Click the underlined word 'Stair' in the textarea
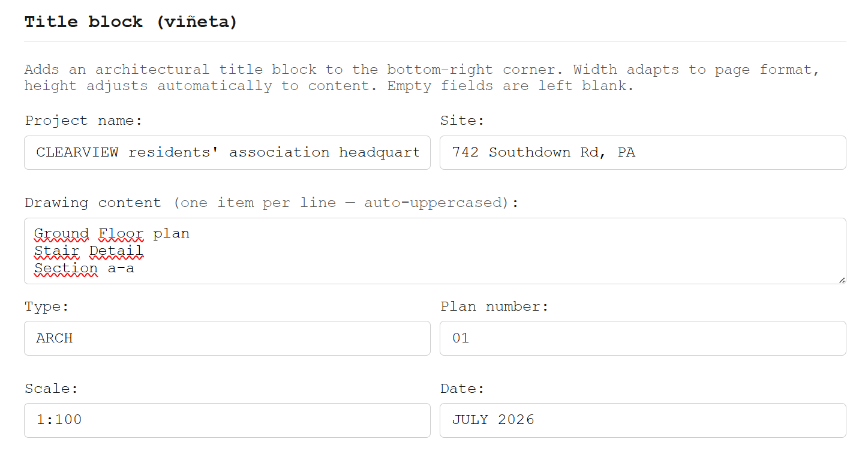 click(x=56, y=251)
